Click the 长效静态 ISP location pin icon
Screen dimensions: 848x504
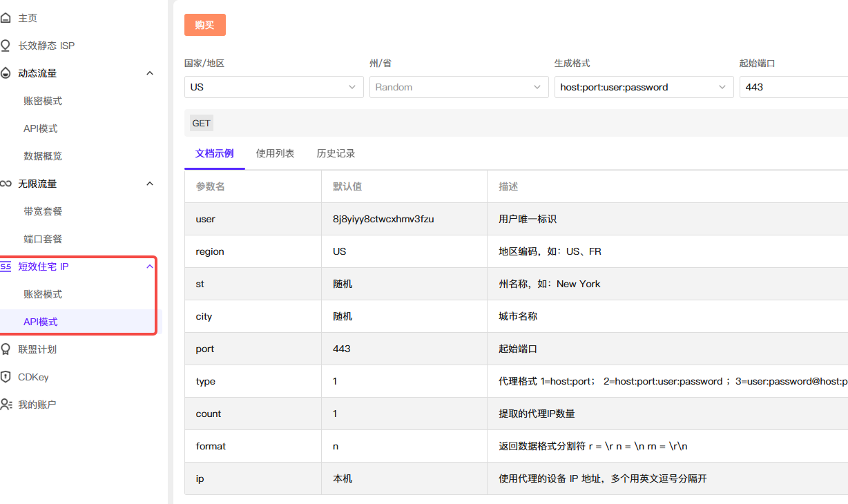[6, 46]
